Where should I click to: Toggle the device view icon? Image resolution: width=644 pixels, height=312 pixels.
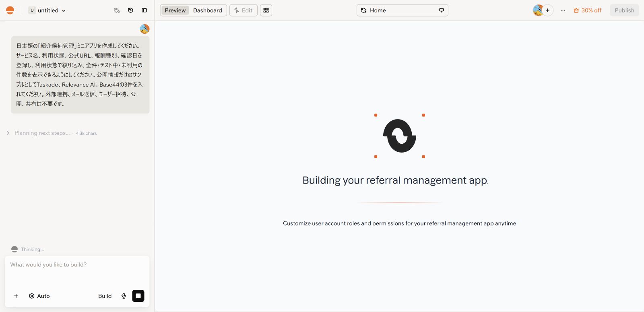pyautogui.click(x=442, y=10)
